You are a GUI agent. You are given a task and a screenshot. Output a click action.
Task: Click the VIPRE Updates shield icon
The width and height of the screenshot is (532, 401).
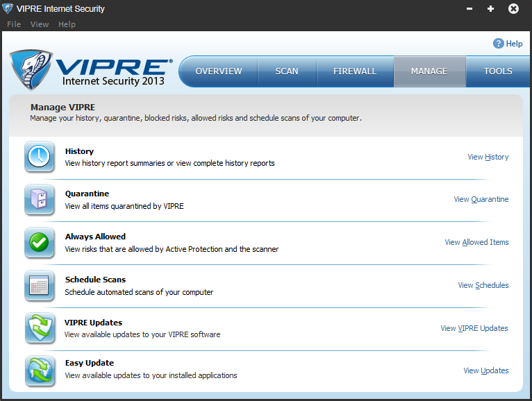point(40,327)
